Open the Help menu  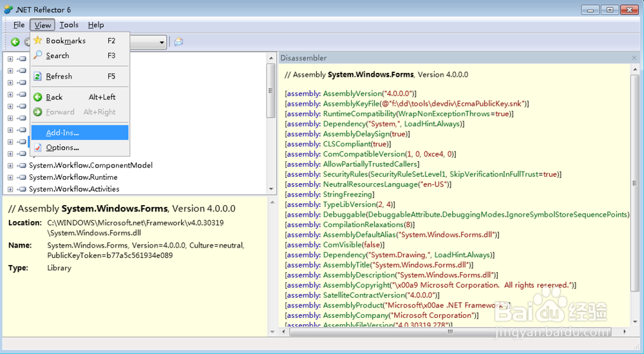tap(96, 25)
